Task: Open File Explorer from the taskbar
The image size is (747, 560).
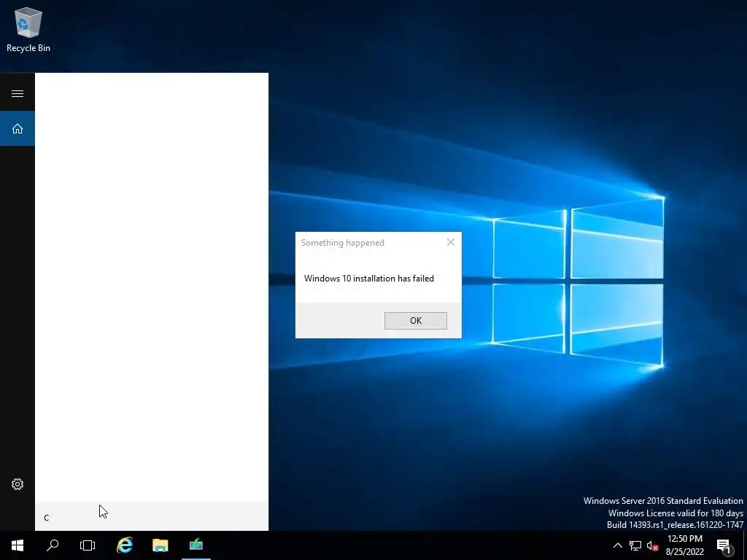Action: click(160, 545)
